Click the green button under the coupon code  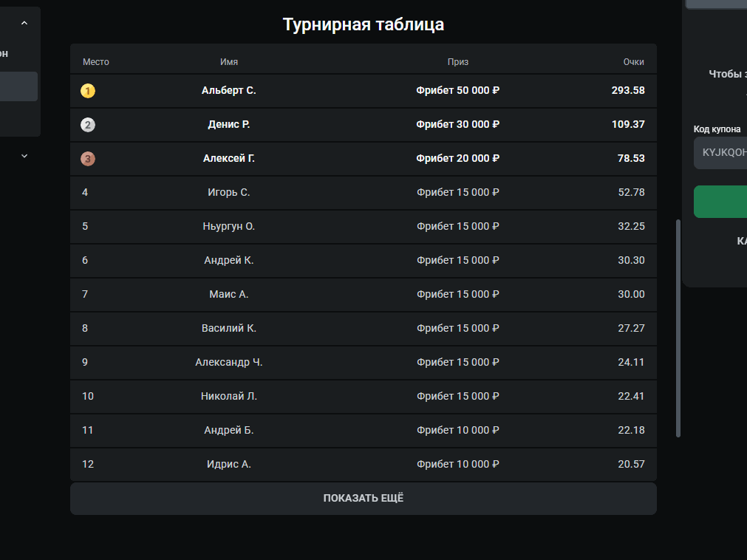coord(720,202)
